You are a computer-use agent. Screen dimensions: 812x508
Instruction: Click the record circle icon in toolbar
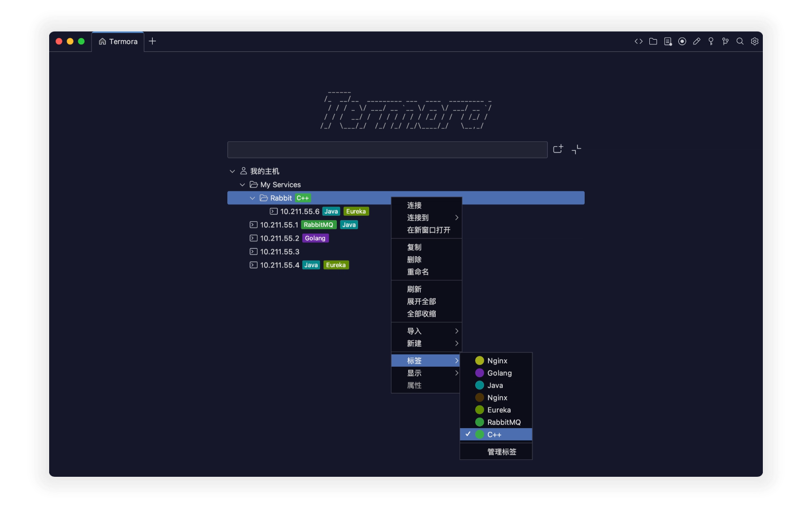tap(682, 41)
